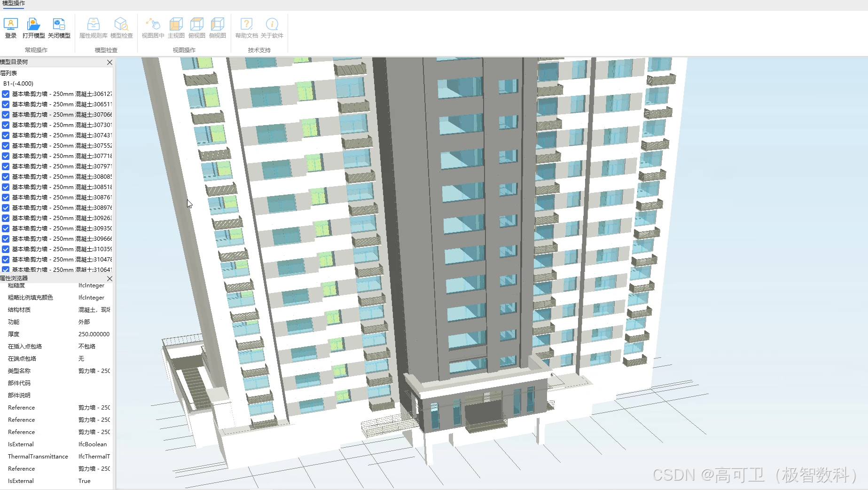Viewport: 868px width, 490px height.
Task: Open a model with 打开模型
Action: (x=33, y=27)
